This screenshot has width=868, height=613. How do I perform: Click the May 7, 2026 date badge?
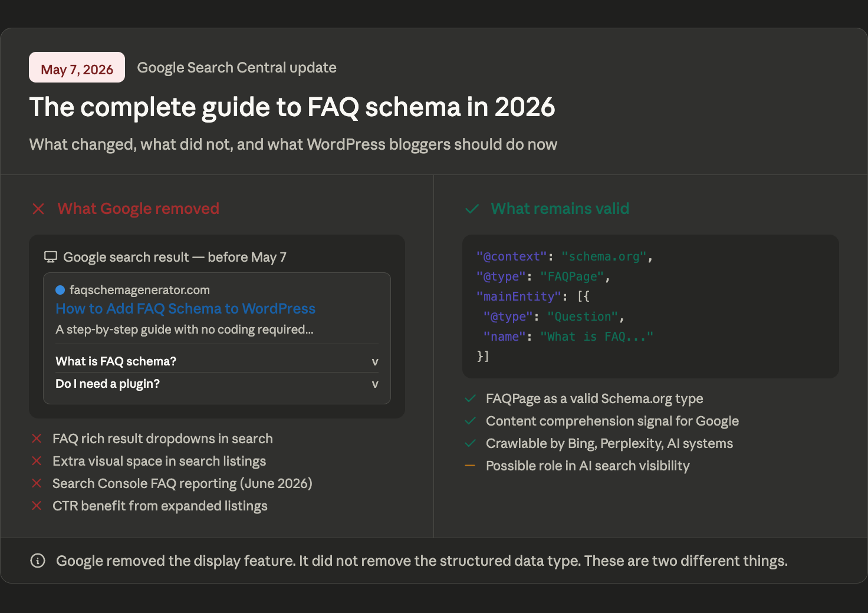point(77,67)
